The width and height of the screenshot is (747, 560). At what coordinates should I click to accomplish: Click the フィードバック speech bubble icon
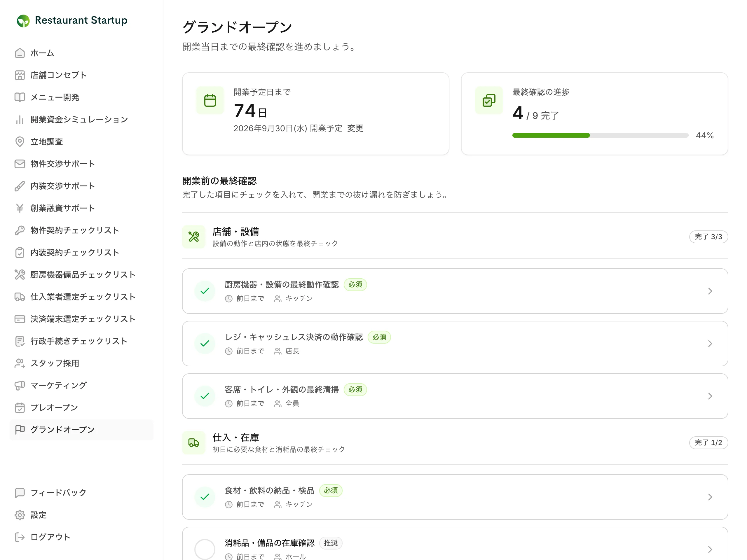20,493
